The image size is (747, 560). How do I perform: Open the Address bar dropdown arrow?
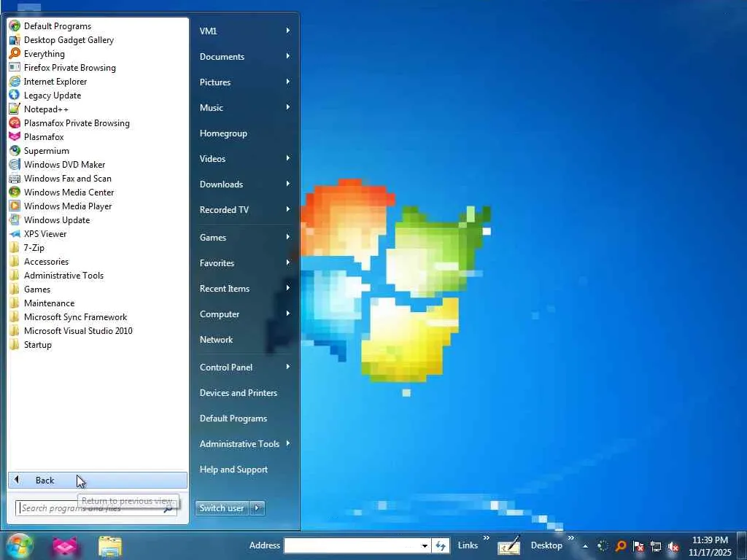click(x=424, y=545)
